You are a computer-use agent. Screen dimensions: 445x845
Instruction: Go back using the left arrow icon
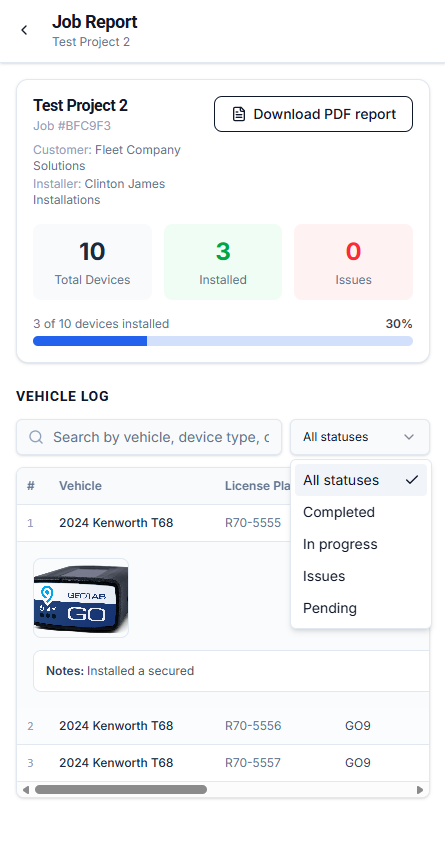[x=24, y=30]
